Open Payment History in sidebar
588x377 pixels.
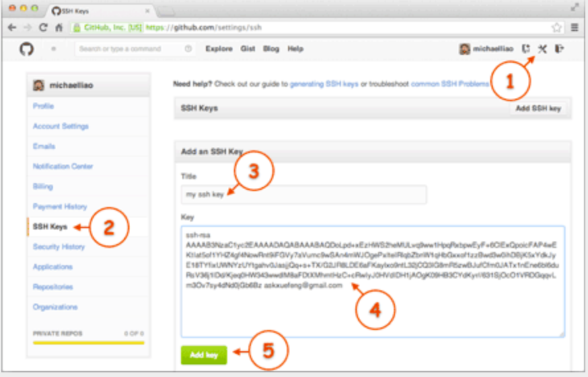(x=60, y=206)
